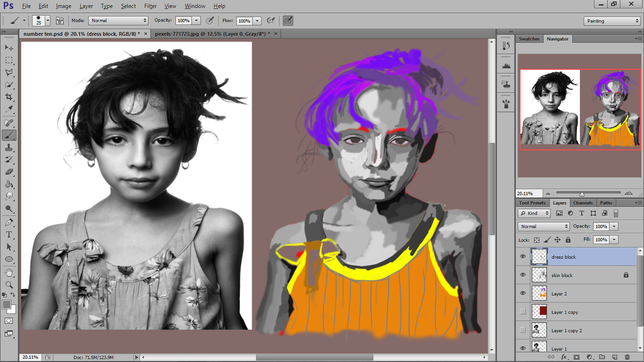Select the Crop tool
The height and width of the screenshot is (362, 644).
[x=9, y=97]
